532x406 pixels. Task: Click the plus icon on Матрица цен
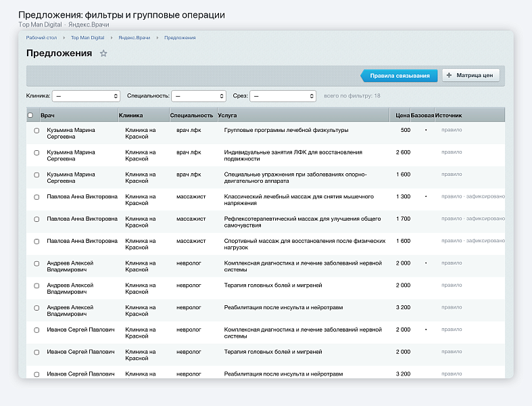[449, 75]
